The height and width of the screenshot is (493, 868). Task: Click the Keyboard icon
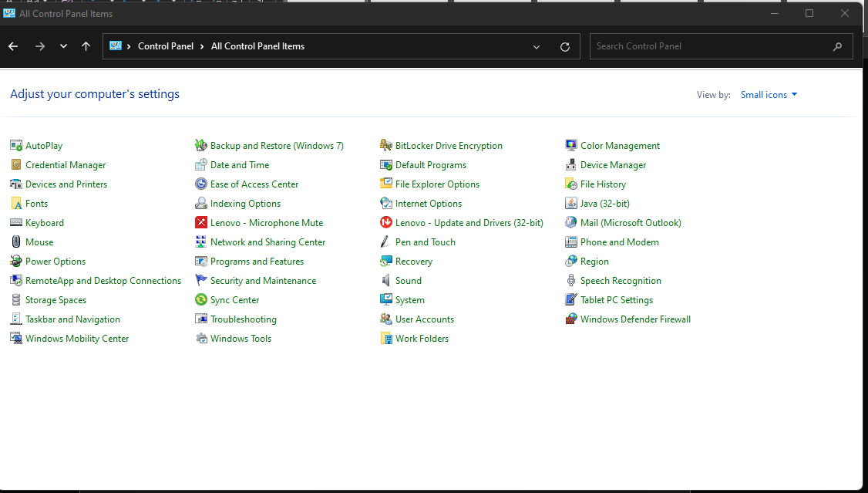click(x=16, y=223)
